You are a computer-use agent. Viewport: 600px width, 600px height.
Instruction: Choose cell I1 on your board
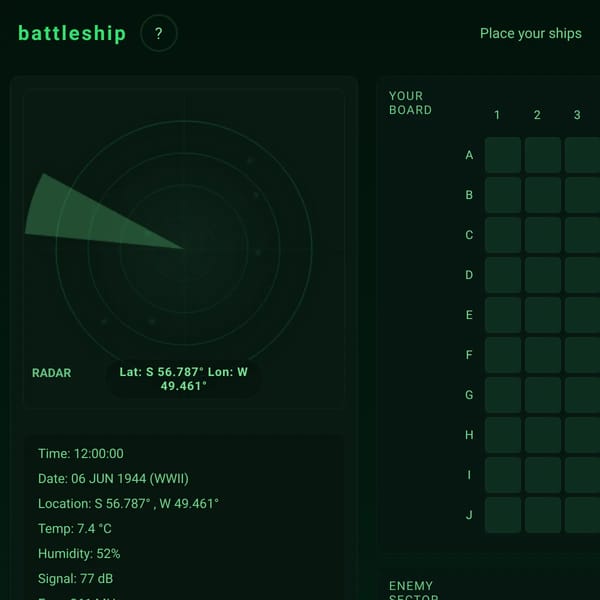point(503,475)
